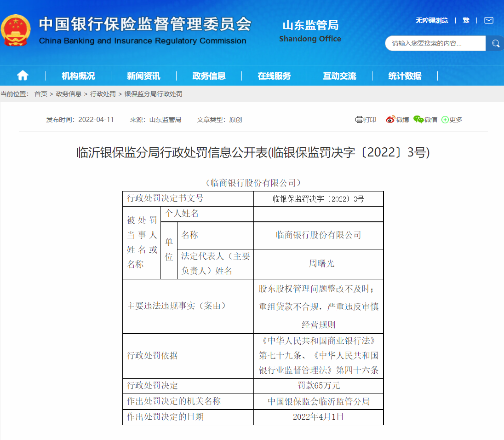Open the mail envelope icon at top right
Screen dimensions: 504x440
[x=488, y=20]
